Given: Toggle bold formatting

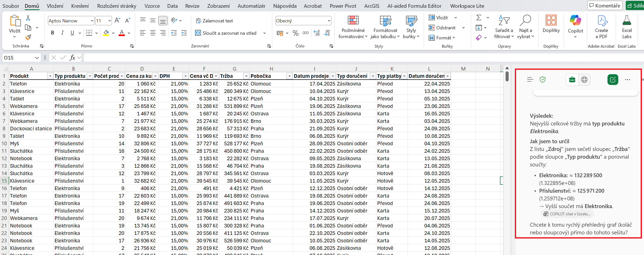Looking at the screenshot, I should 52,33.
